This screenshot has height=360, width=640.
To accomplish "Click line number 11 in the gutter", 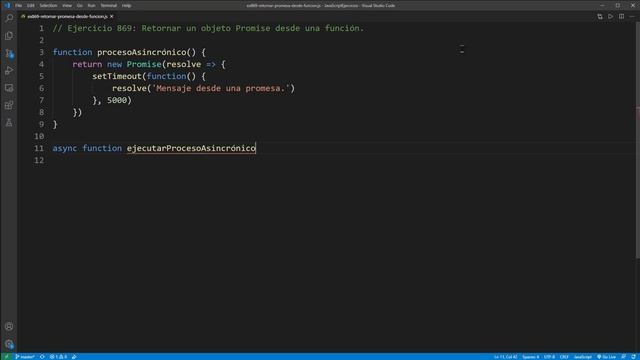I will [x=39, y=148].
